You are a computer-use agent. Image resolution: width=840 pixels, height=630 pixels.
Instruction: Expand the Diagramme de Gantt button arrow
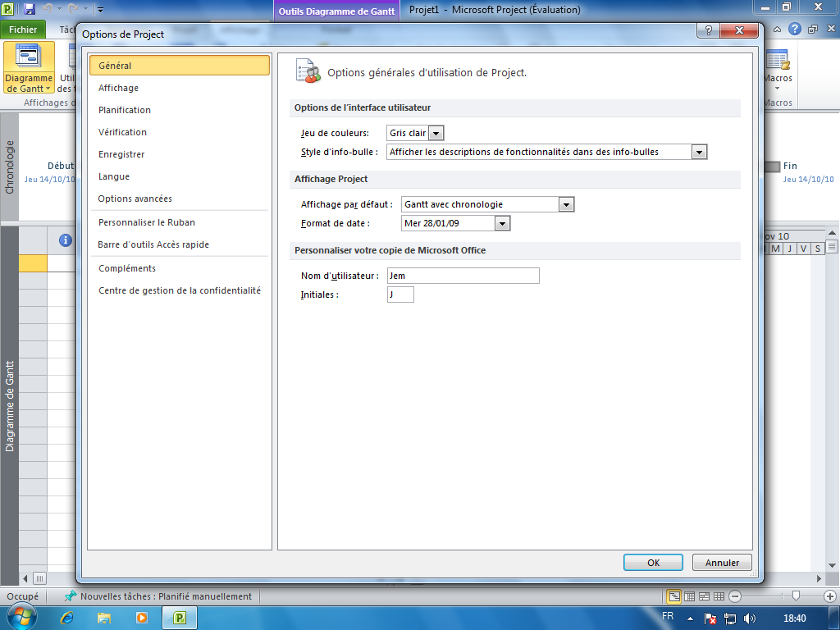point(48,89)
